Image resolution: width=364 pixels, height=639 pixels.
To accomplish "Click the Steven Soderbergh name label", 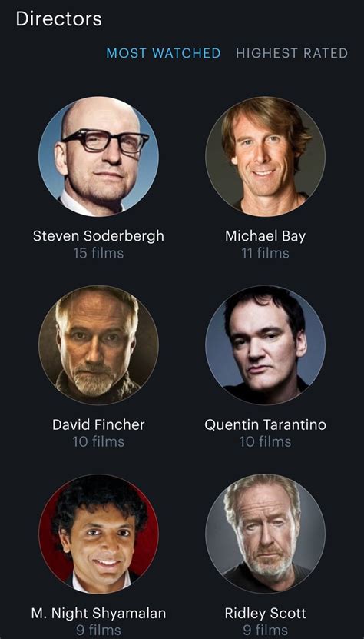I will click(98, 236).
